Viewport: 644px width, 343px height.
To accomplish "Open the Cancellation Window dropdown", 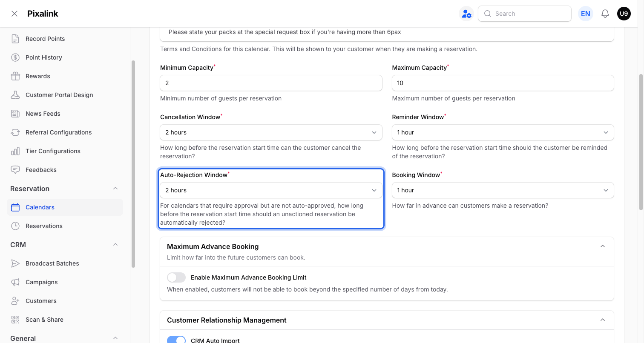I will pos(271,132).
